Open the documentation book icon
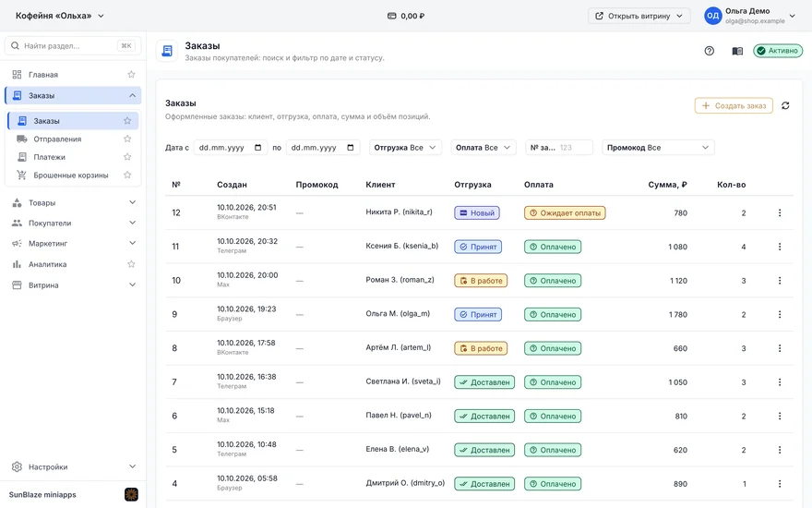Viewport: 812px width, 508px height. tap(737, 51)
